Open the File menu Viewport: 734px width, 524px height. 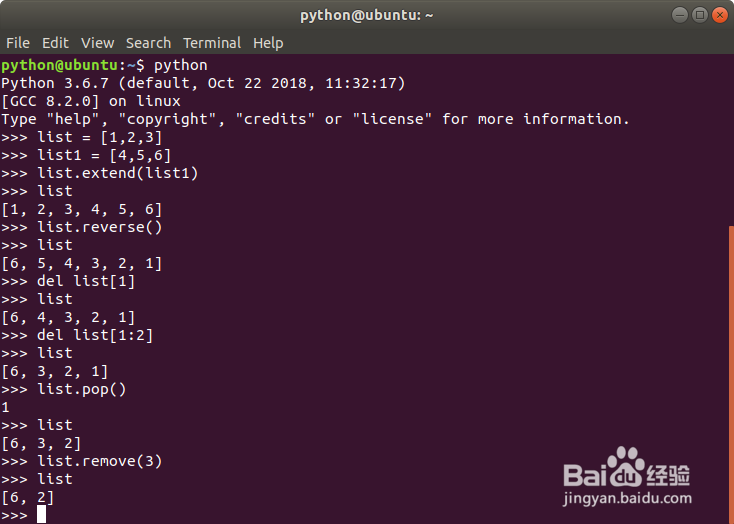(x=18, y=43)
